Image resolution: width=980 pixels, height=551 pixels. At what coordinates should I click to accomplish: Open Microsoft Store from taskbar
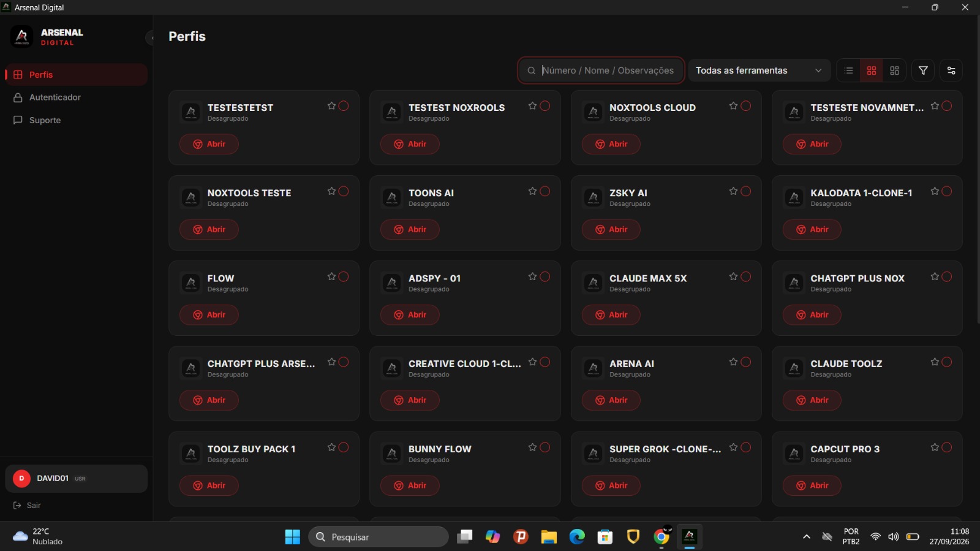(605, 537)
